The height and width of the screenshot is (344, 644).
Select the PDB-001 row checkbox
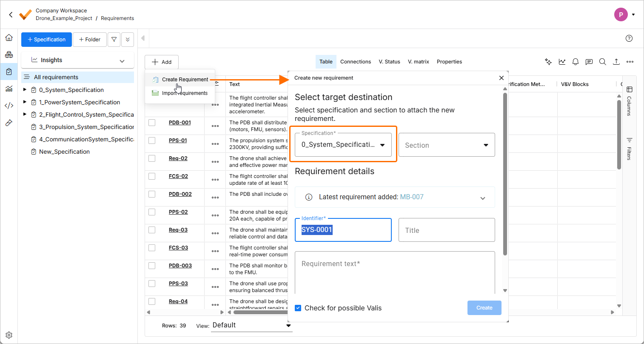[152, 123]
